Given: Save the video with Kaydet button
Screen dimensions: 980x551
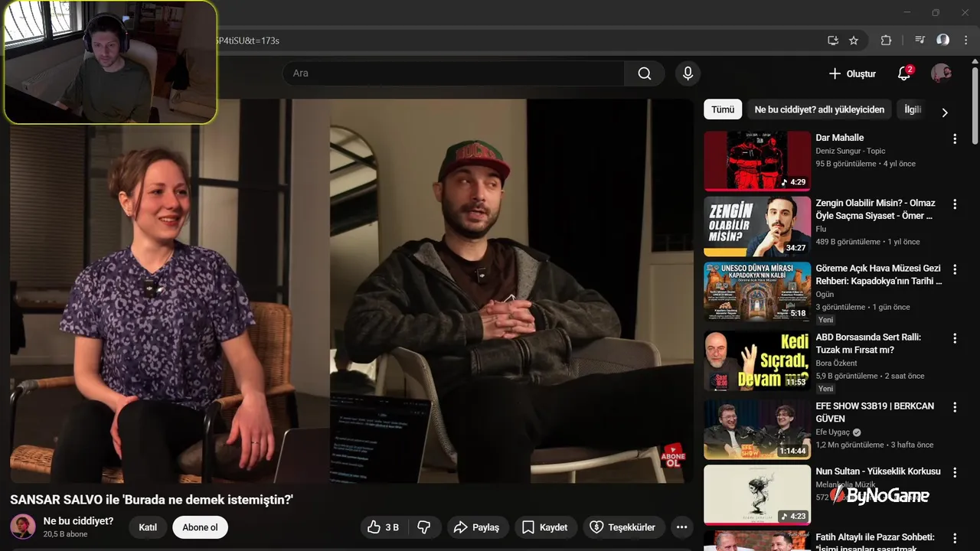Looking at the screenshot, I should pos(545,527).
